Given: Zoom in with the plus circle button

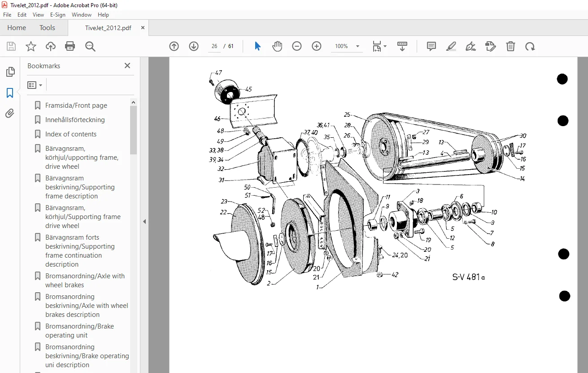Looking at the screenshot, I should click(x=317, y=46).
